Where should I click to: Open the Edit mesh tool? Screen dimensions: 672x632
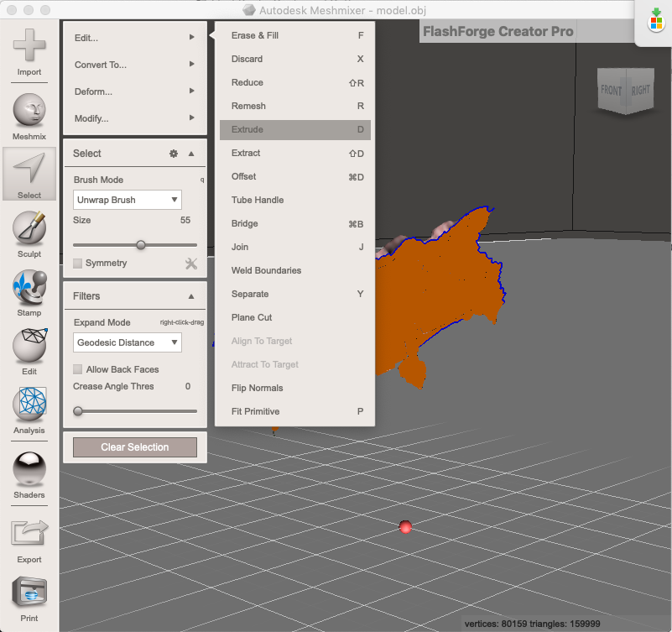(x=29, y=345)
